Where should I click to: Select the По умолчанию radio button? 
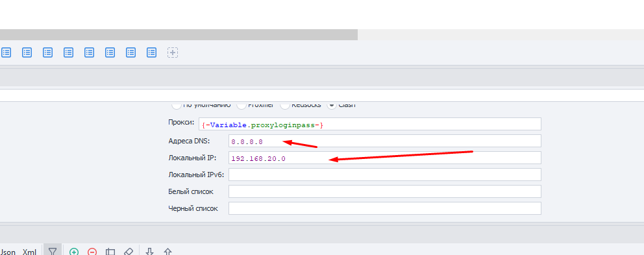coord(176,105)
